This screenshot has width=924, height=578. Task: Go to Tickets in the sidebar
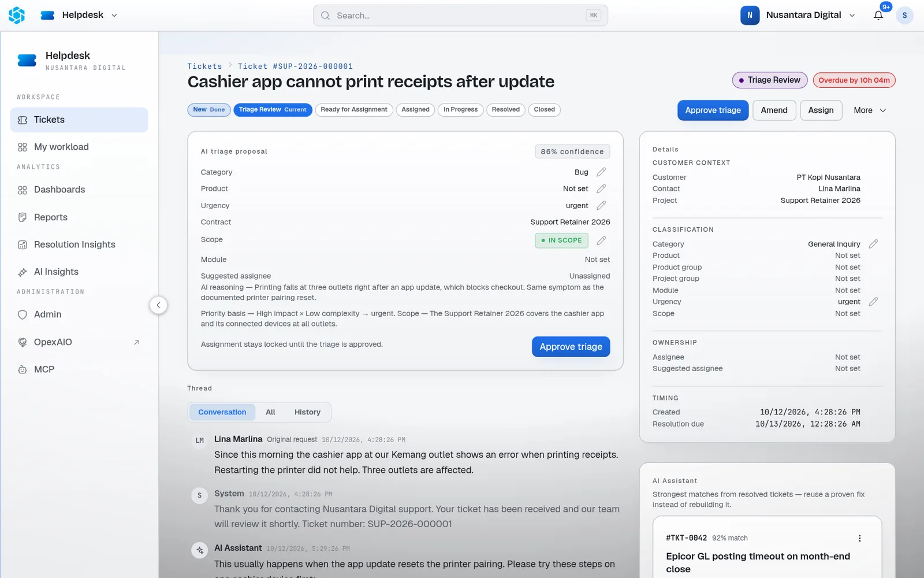pos(79,120)
